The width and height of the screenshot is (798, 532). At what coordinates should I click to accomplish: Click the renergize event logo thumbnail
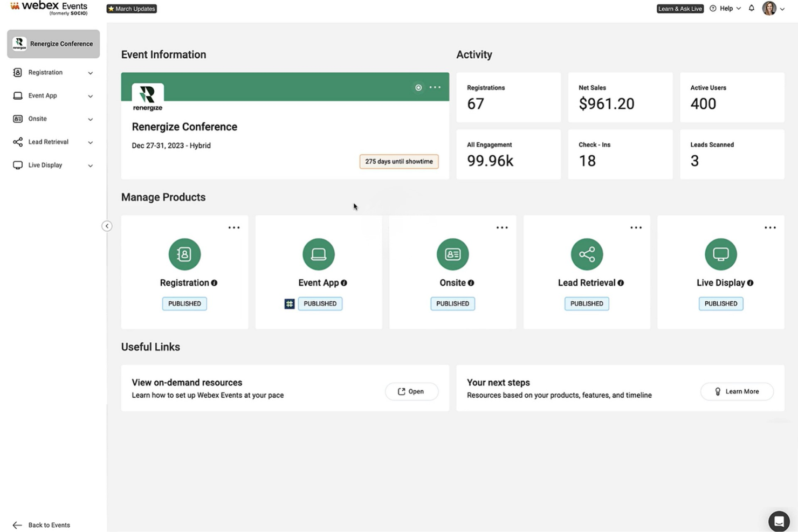pyautogui.click(x=148, y=98)
